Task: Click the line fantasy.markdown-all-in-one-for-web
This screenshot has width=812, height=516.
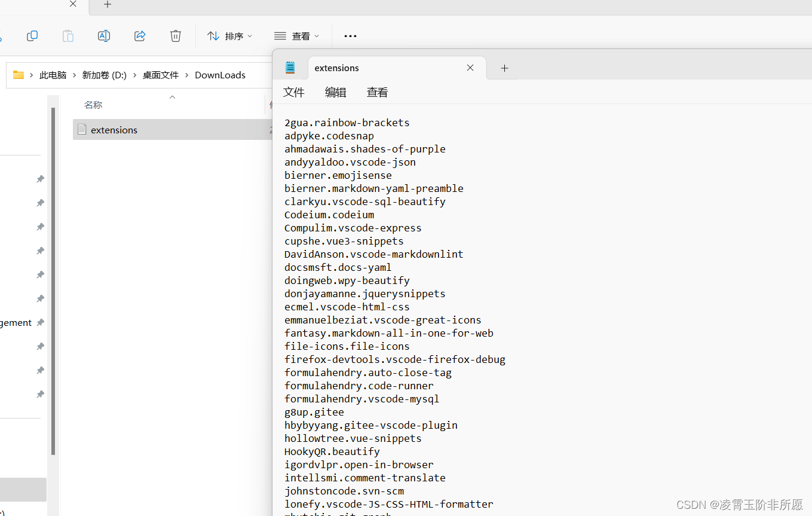Action: click(389, 333)
